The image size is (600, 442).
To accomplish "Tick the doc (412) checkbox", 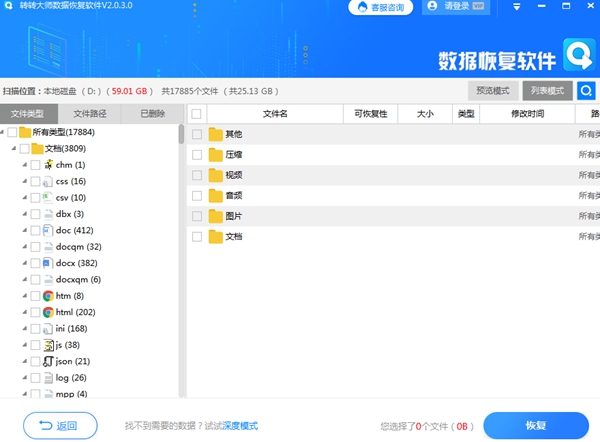I will [x=35, y=230].
